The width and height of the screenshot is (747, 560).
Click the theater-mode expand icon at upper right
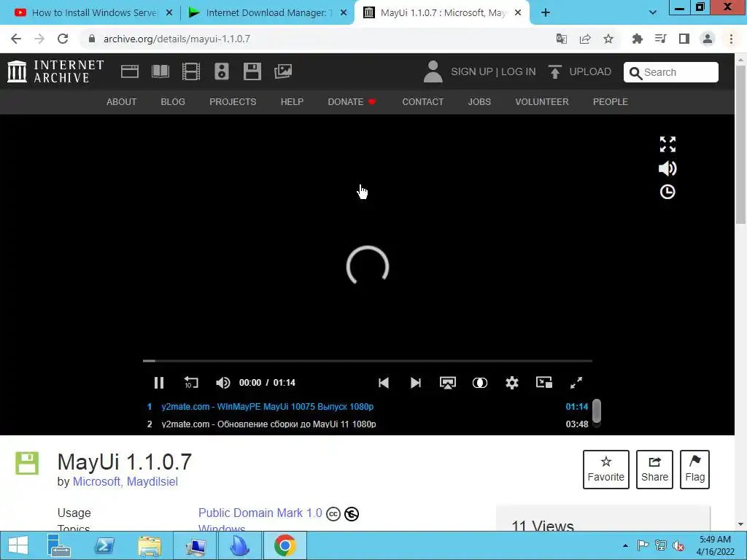[667, 144]
